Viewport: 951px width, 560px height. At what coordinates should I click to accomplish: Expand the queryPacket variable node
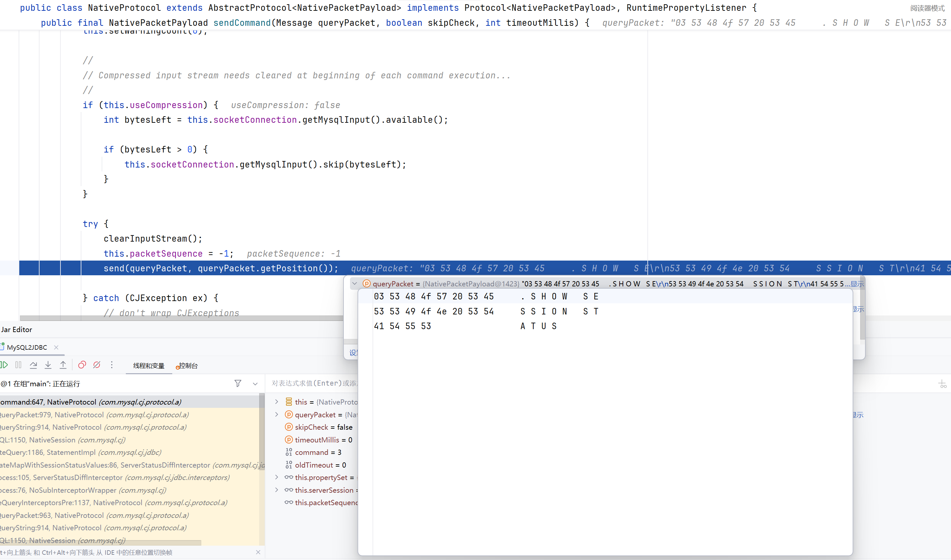pos(276,414)
